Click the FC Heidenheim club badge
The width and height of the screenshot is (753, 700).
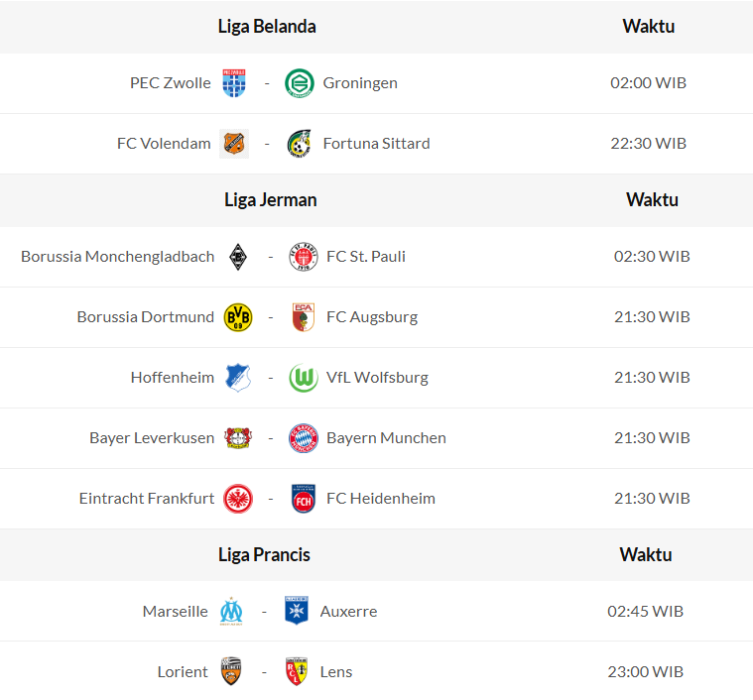[303, 499]
